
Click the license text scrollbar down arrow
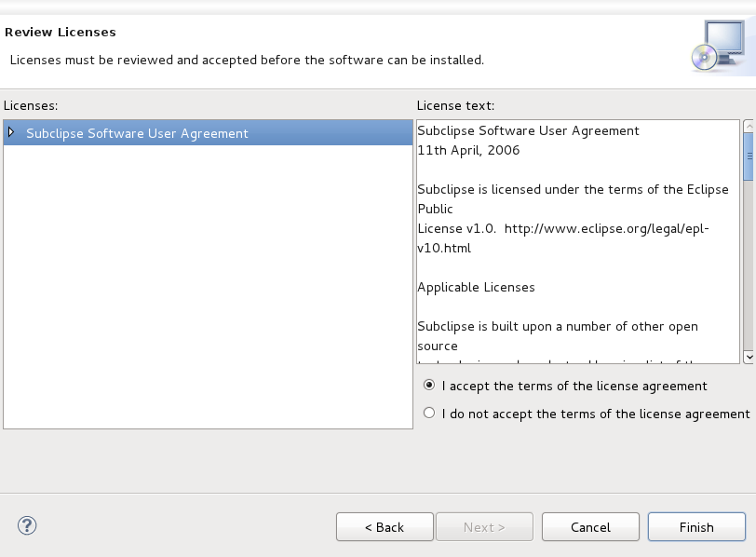[x=749, y=357]
